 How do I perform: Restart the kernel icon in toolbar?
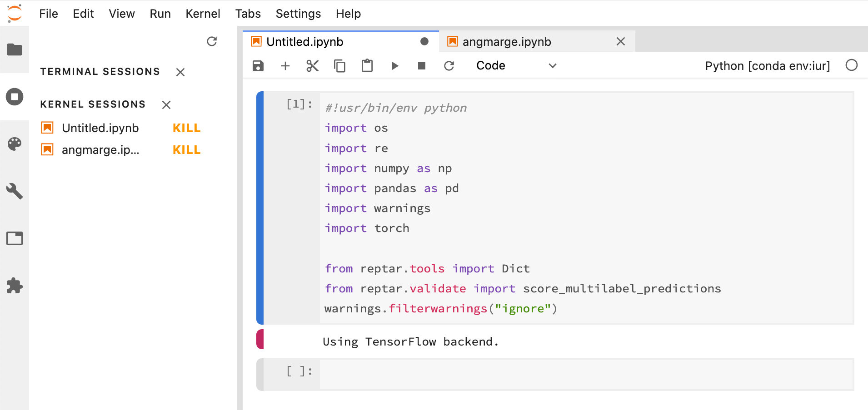pyautogui.click(x=449, y=66)
